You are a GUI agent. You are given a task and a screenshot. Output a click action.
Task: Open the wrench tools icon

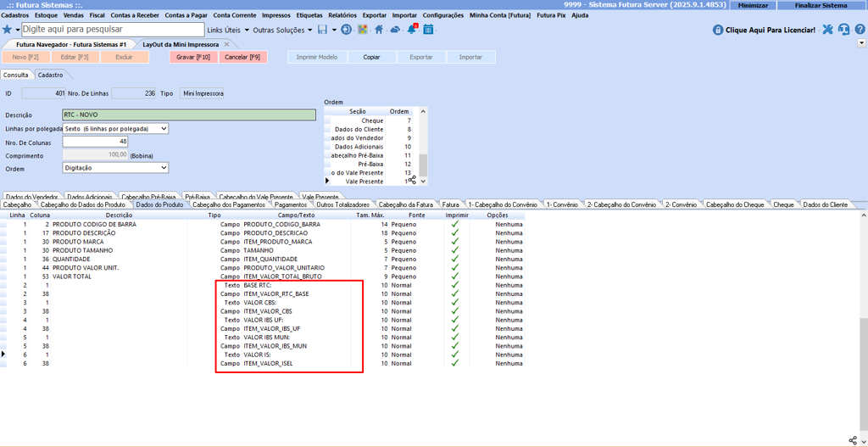(827, 30)
